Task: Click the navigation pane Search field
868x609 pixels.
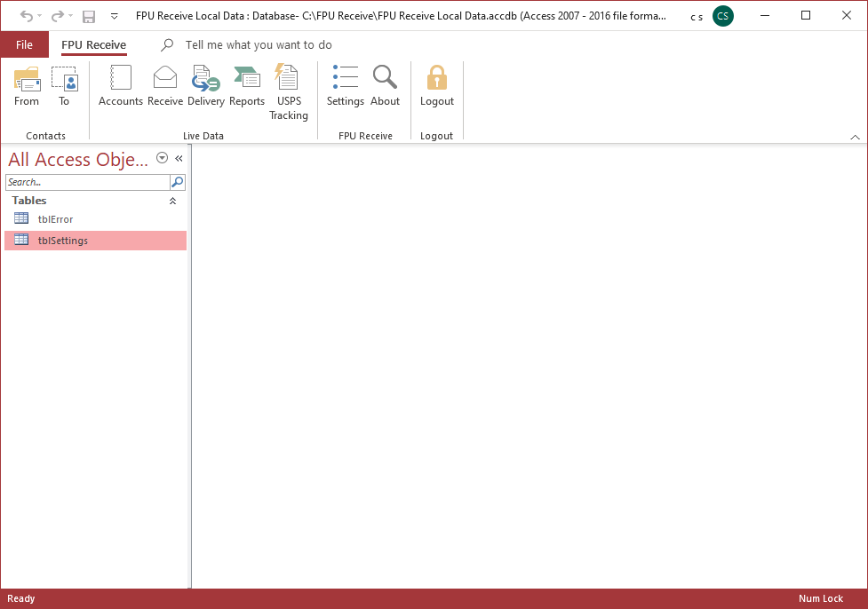Action: coord(87,182)
